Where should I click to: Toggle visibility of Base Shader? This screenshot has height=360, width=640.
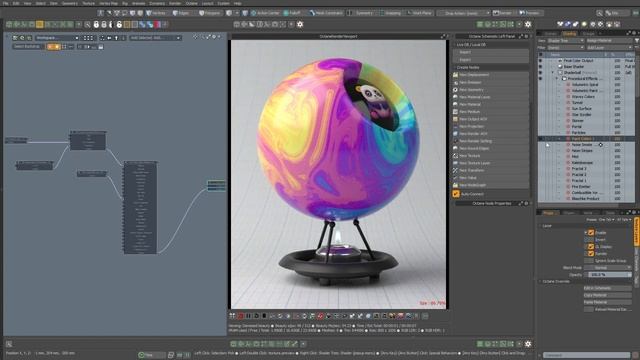pos(541,66)
